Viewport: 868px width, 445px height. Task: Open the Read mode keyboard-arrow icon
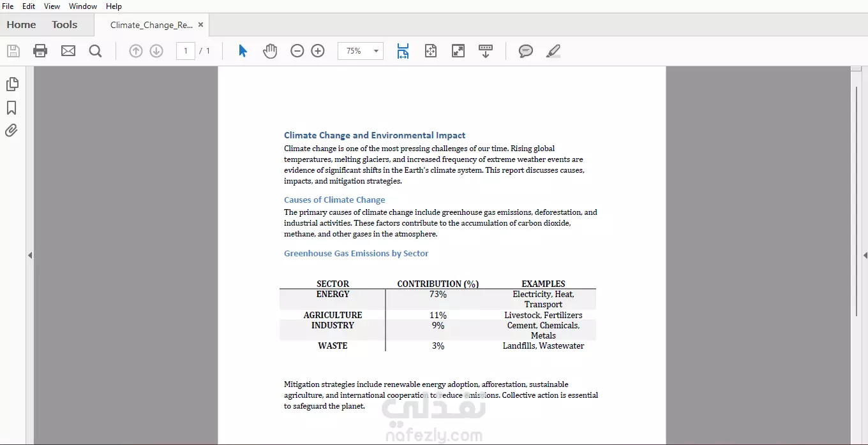tap(486, 51)
